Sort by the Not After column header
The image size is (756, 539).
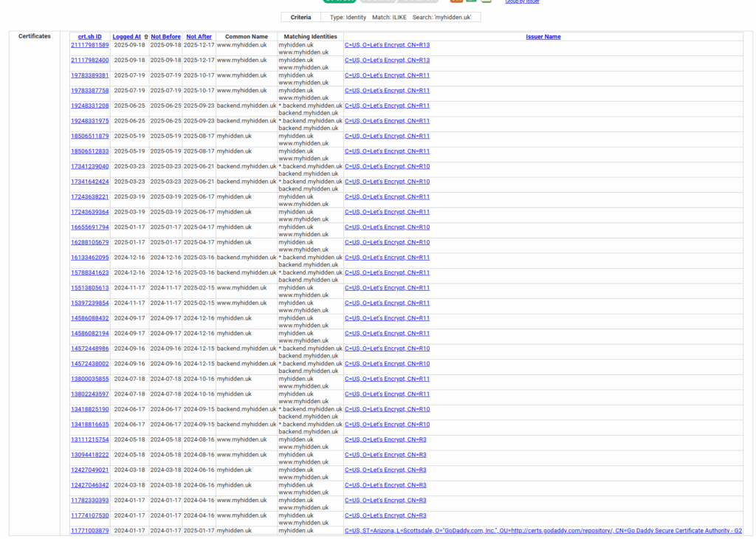[x=199, y=37]
